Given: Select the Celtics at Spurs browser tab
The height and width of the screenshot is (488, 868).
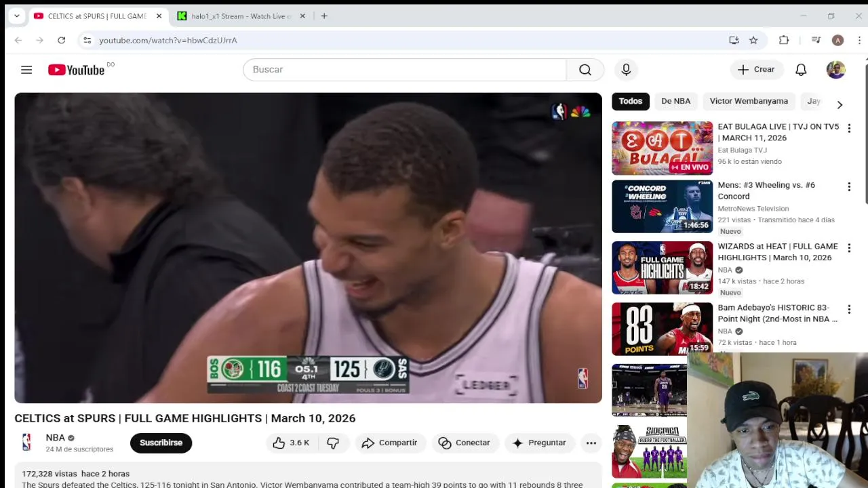Looking at the screenshot, I should (97, 16).
